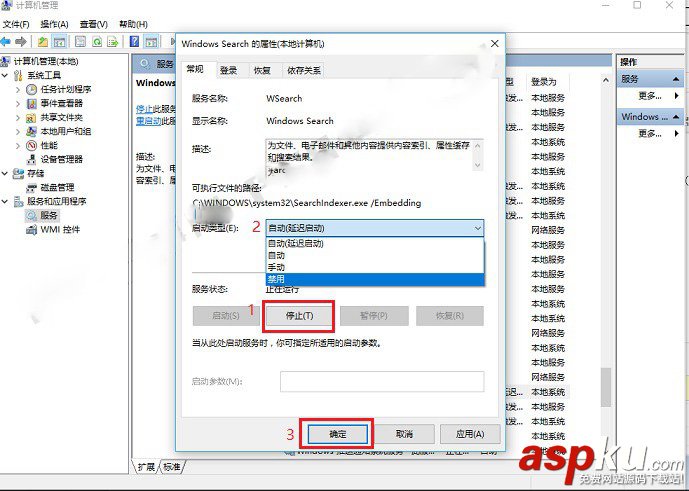The width and height of the screenshot is (689, 491).
Task: Open 更多... submenu under 服务 actions
Action: click(650, 95)
